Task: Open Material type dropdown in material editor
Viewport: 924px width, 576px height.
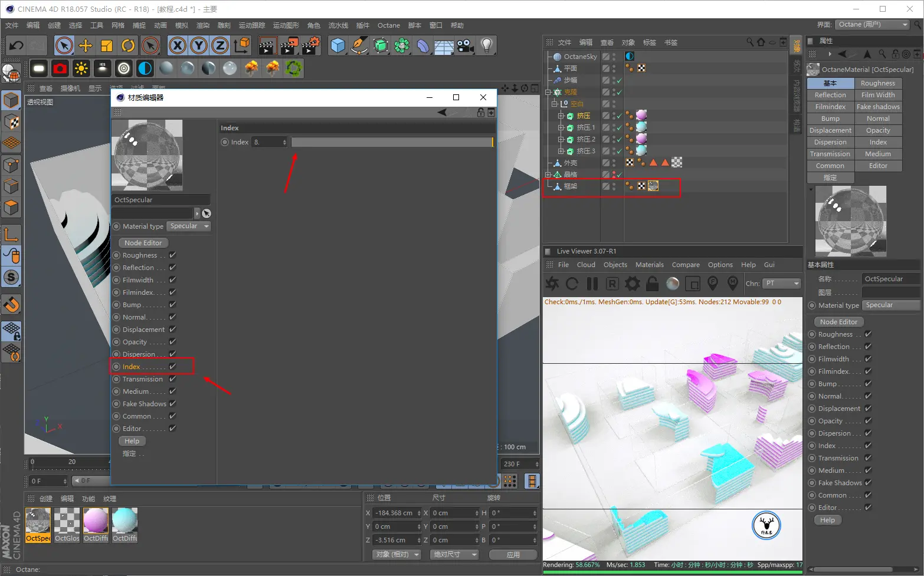Action: point(189,226)
